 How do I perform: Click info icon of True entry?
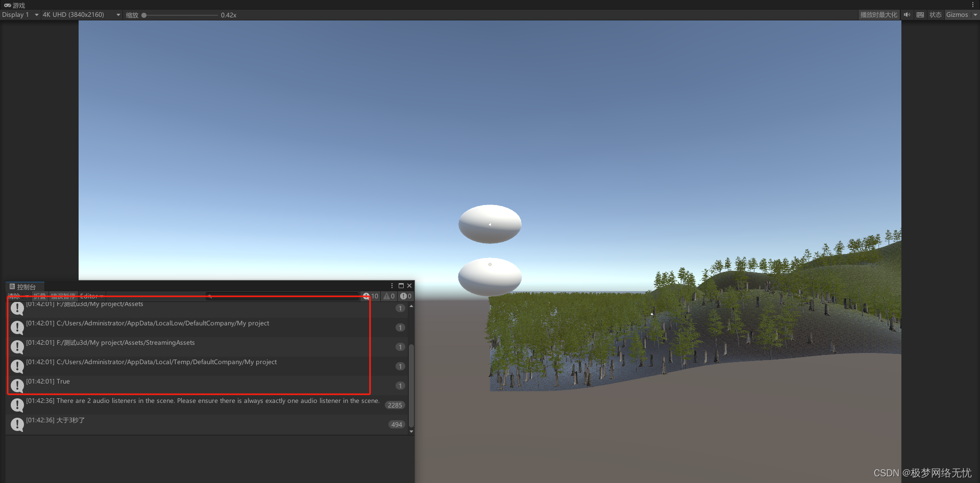pyautogui.click(x=17, y=386)
